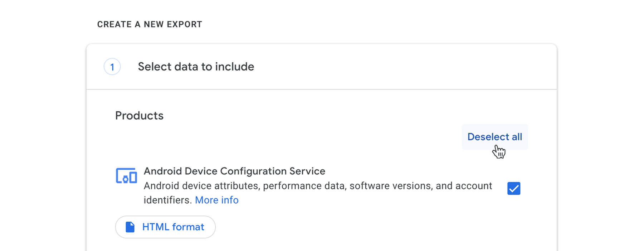Click the HTML format button label
Screen dimensions: 644x251
pyautogui.click(x=173, y=227)
